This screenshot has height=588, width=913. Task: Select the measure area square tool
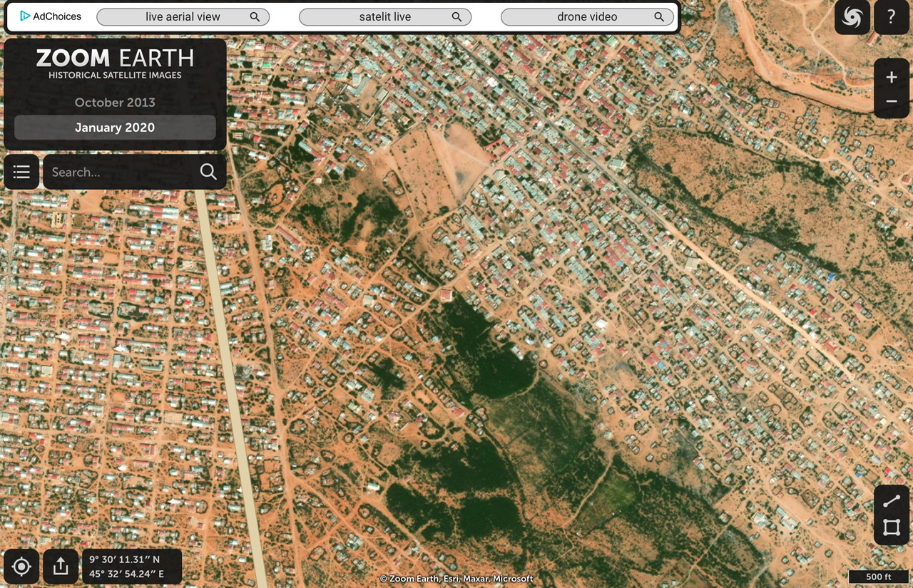(892, 528)
